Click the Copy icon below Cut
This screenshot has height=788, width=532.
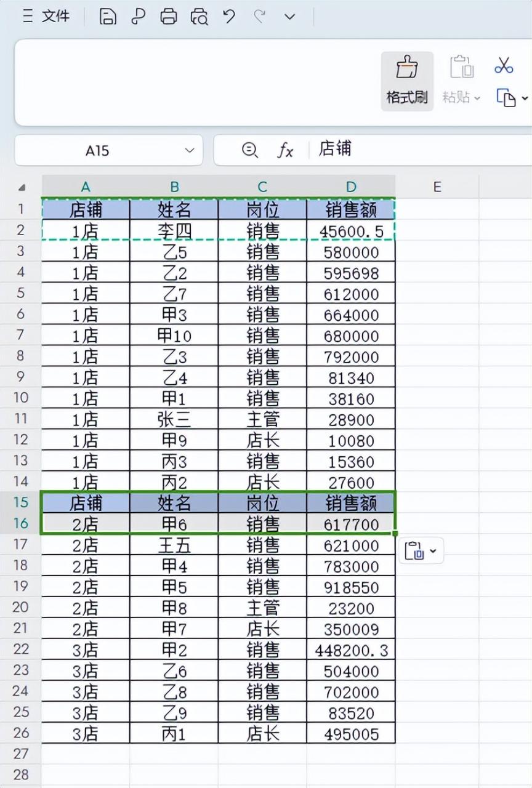[x=506, y=97]
